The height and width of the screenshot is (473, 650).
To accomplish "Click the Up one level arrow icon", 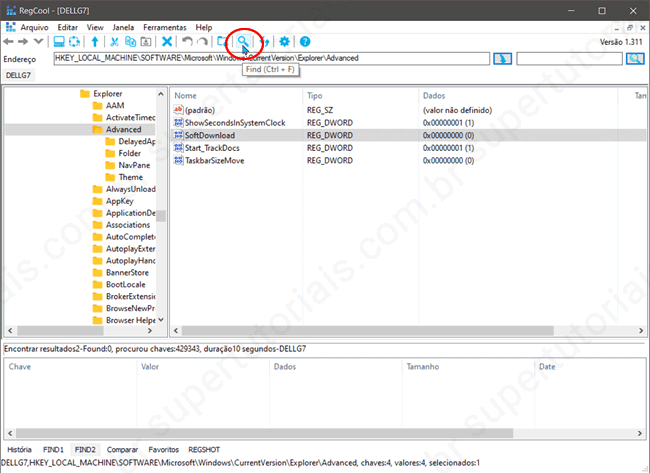I will (x=95, y=41).
